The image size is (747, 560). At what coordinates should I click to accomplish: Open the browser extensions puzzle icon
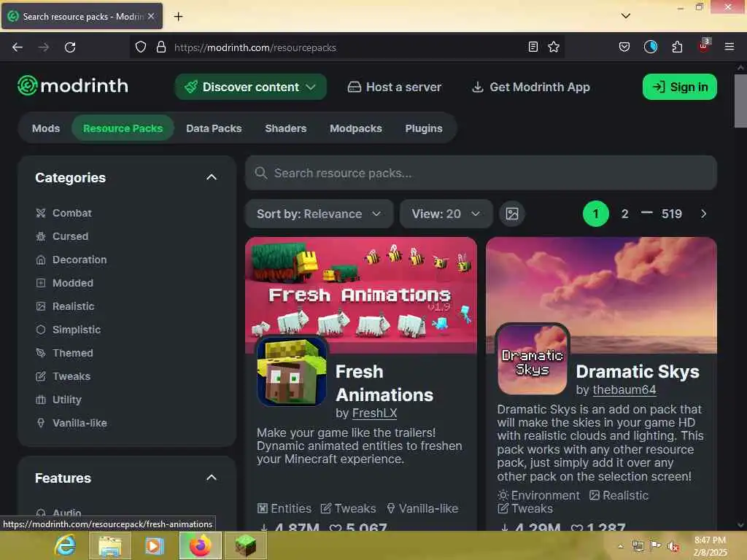pyautogui.click(x=677, y=47)
